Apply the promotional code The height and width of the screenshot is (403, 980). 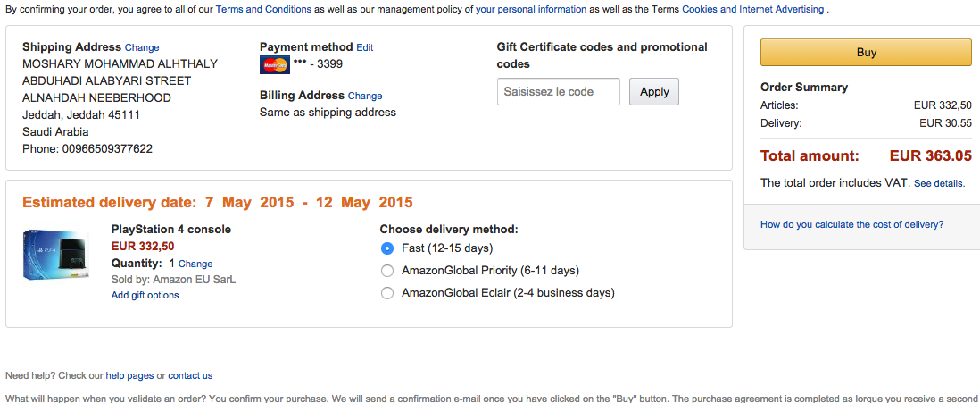(653, 92)
